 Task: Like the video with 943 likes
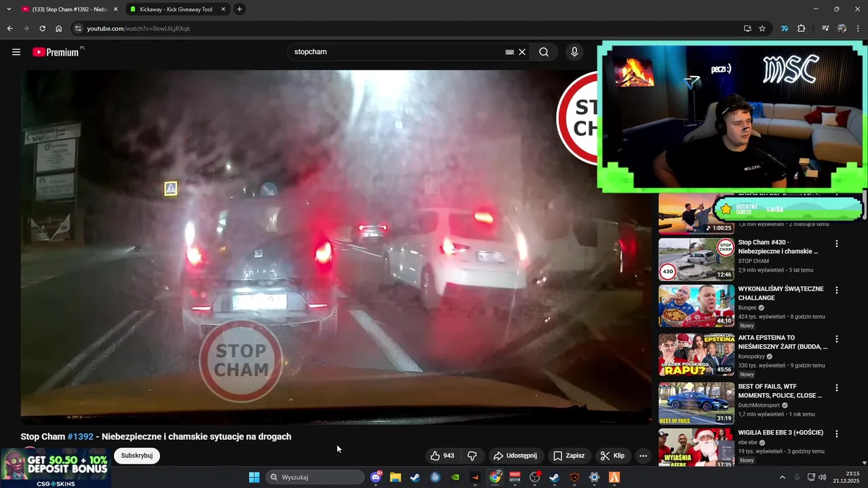(x=442, y=456)
